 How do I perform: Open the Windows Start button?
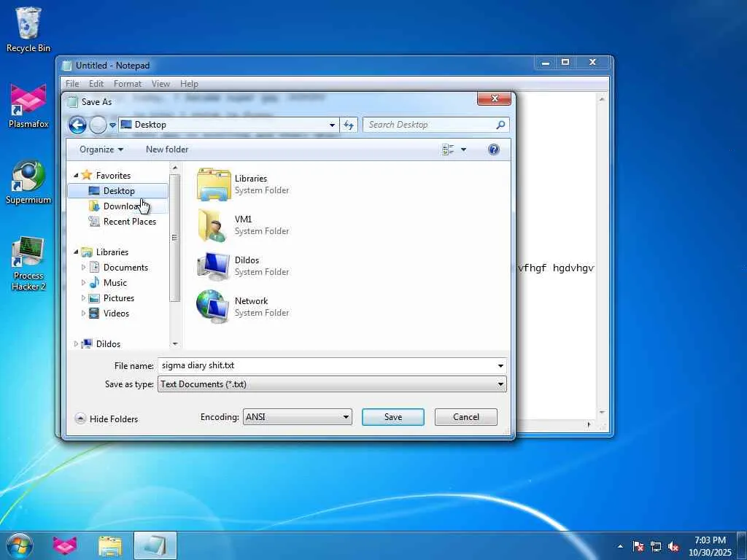20,545
